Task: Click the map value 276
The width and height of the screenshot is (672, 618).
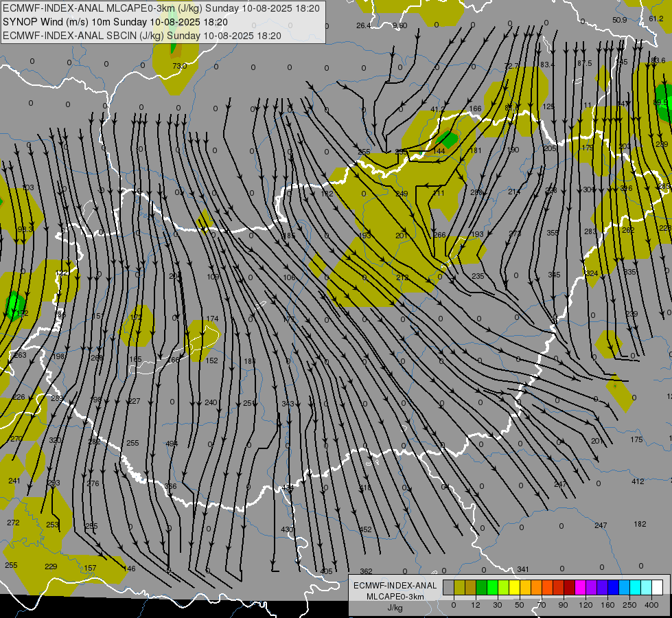Action: point(93,483)
